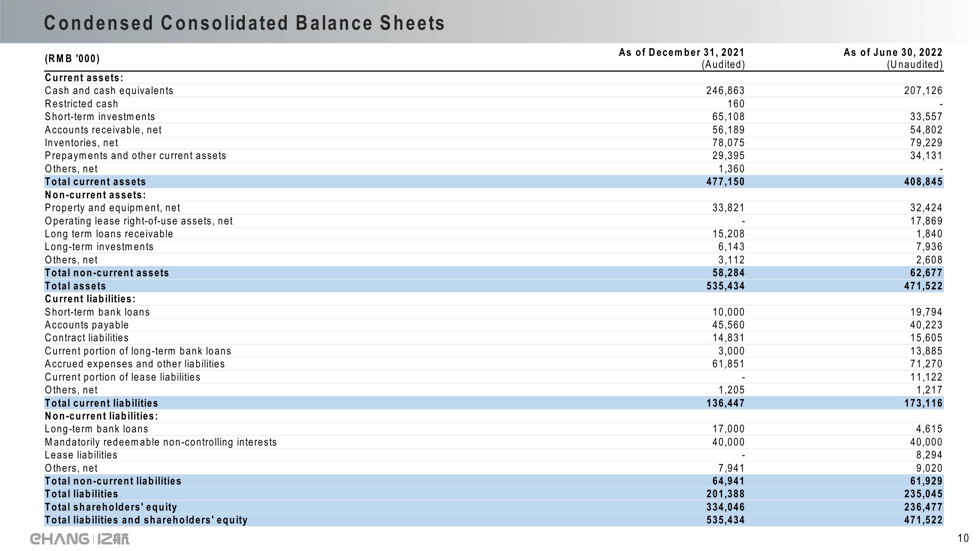
Task: Select the Current liabilities: heading
Action: click(x=90, y=299)
